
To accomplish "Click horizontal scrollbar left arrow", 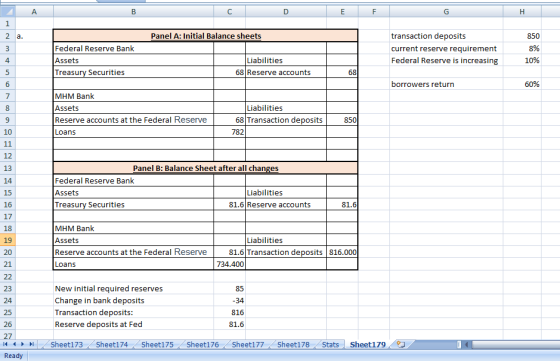I will click(466, 345).
